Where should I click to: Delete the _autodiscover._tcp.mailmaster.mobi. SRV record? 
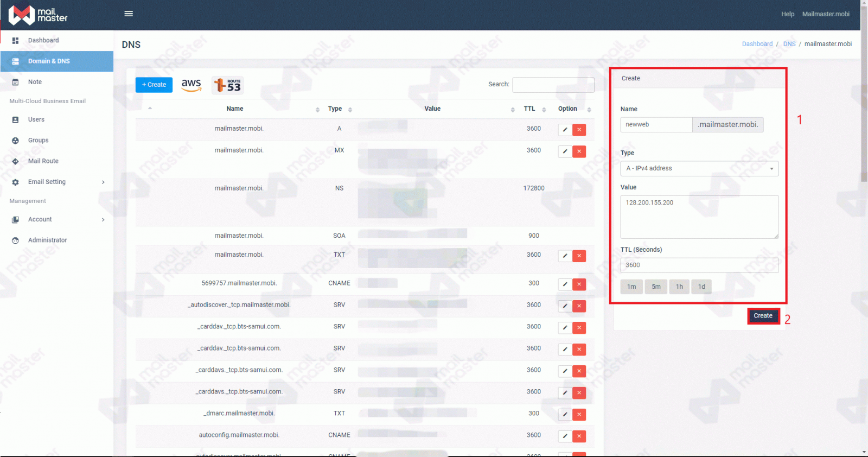pos(579,306)
